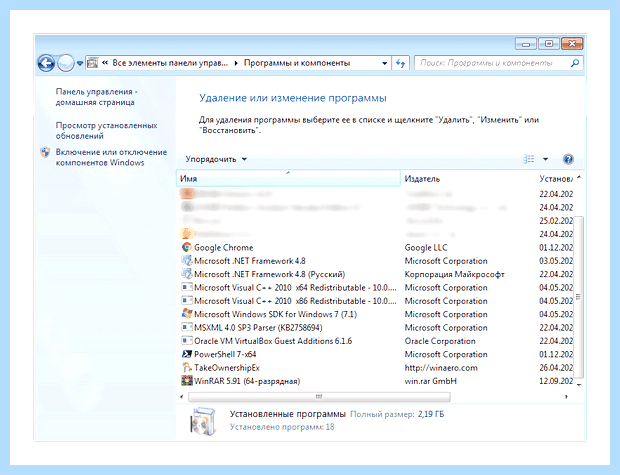Click publisher Корпорация Майкрософт cell
The width and height of the screenshot is (620, 475).
click(454, 274)
